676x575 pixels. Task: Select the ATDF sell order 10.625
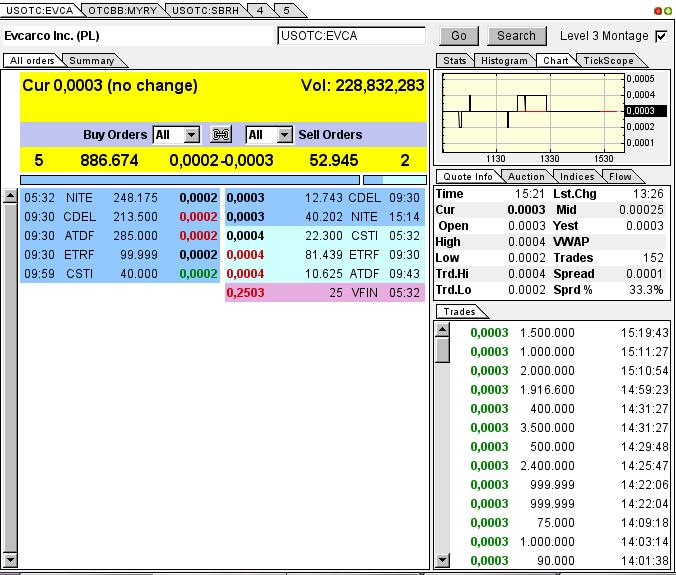[325, 274]
